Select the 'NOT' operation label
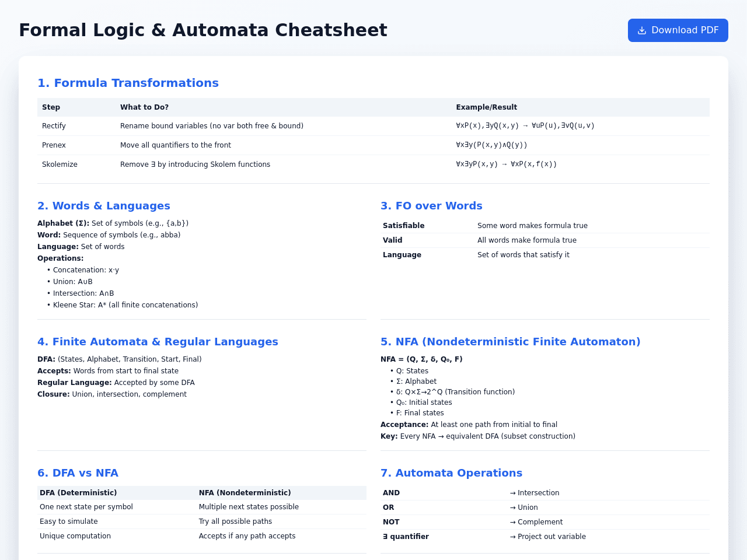Image resolution: width=747 pixels, height=560 pixels. click(391, 522)
